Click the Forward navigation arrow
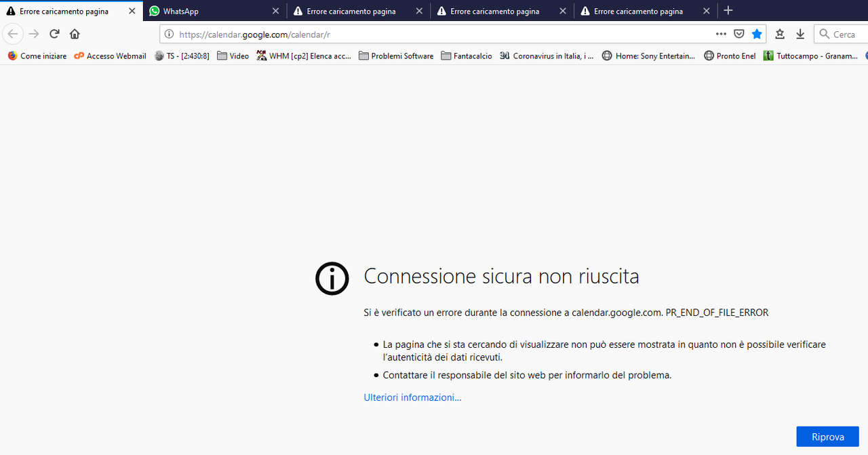The width and height of the screenshot is (868, 455). click(34, 34)
